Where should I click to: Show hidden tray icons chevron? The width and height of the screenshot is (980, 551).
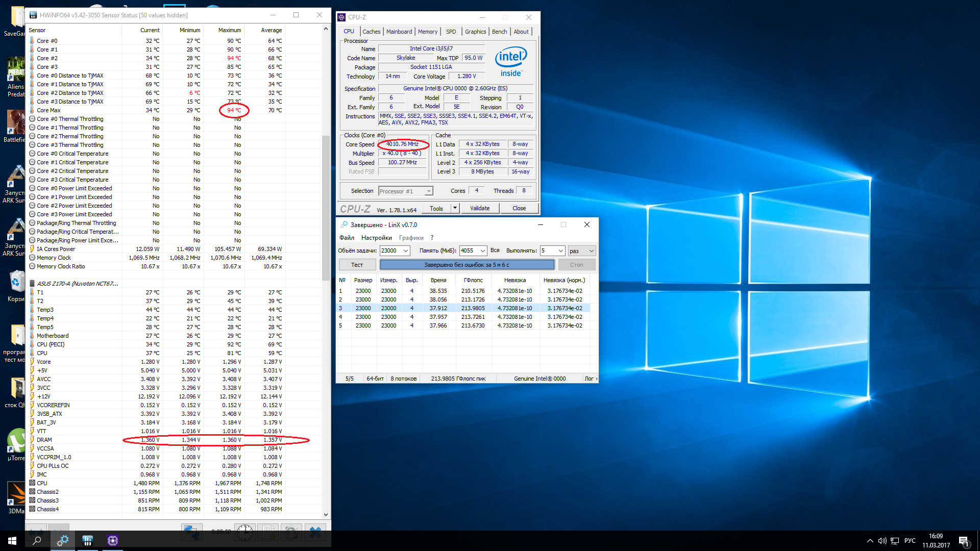[x=870, y=541]
